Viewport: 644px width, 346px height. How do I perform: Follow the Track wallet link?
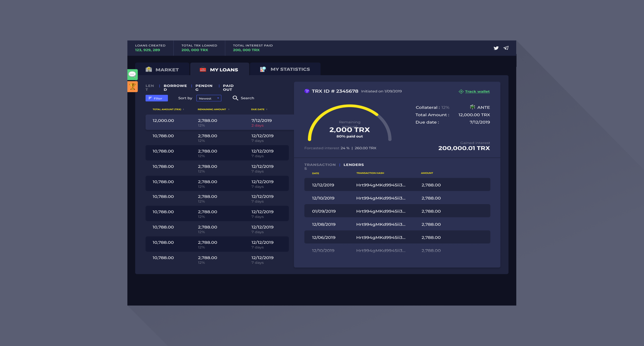click(477, 91)
